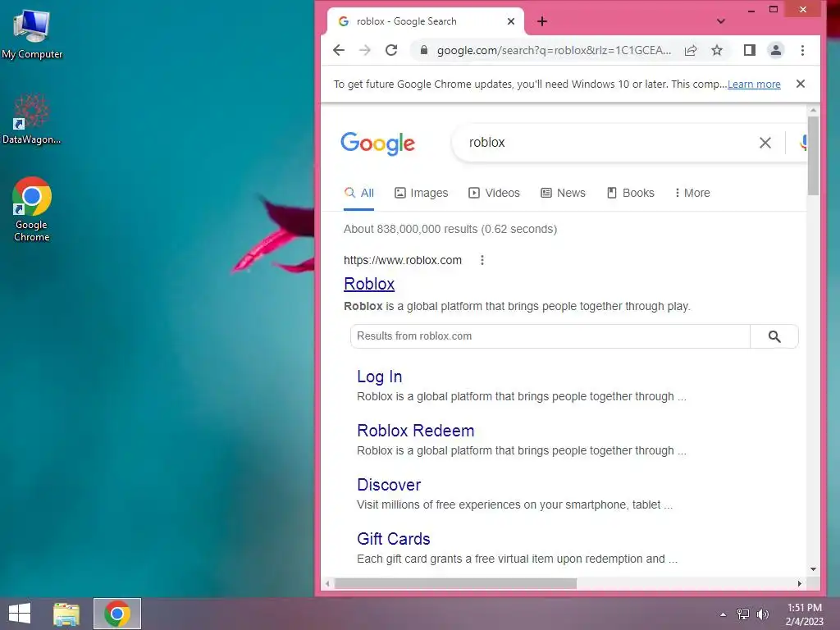Click the horizontal scrollbar right arrow

799,583
